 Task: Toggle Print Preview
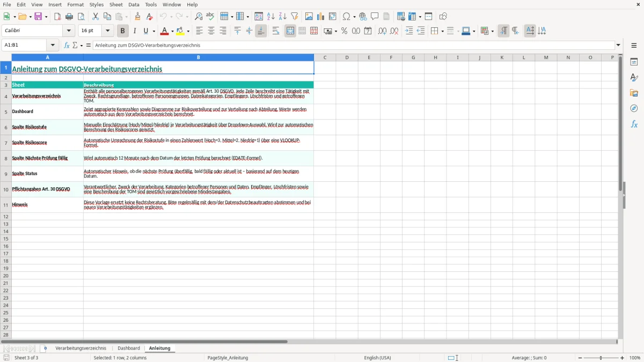[81, 17]
